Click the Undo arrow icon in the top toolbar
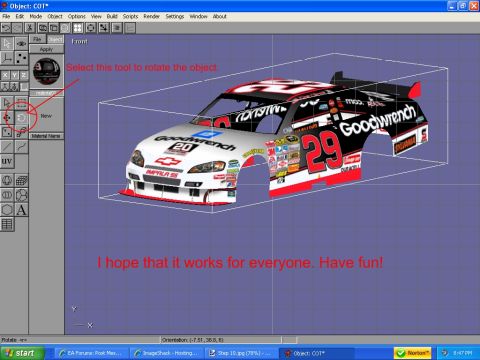480x360 pixels. 6,28
